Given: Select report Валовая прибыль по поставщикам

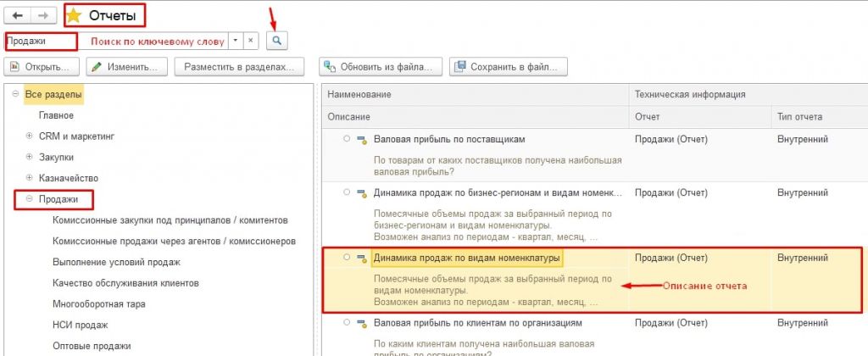Looking at the screenshot, I should (x=449, y=140).
